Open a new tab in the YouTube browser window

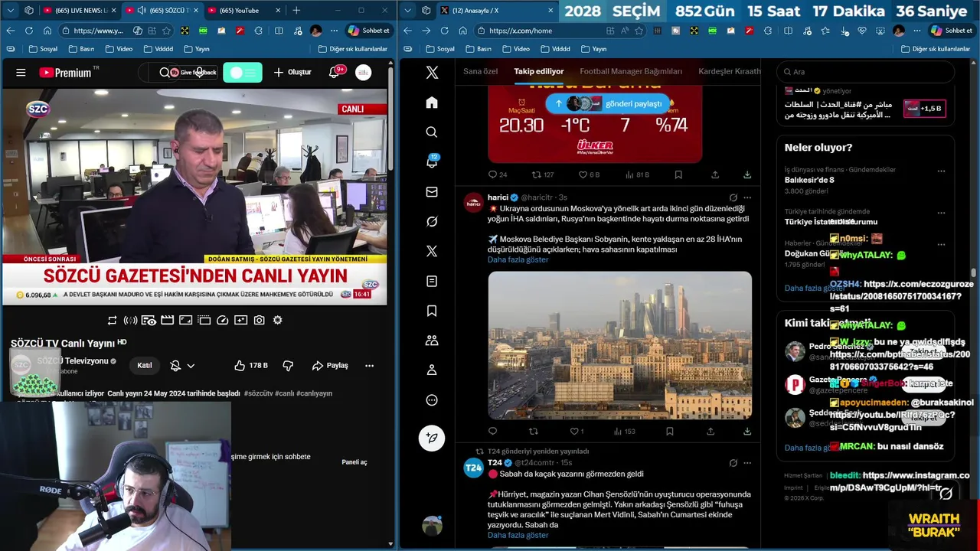(296, 11)
